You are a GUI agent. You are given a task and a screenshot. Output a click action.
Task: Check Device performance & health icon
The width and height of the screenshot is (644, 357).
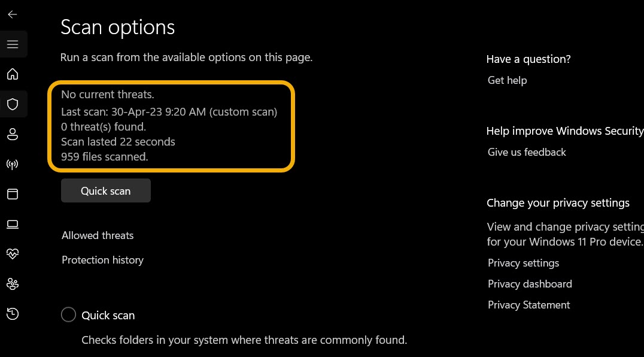tap(13, 254)
